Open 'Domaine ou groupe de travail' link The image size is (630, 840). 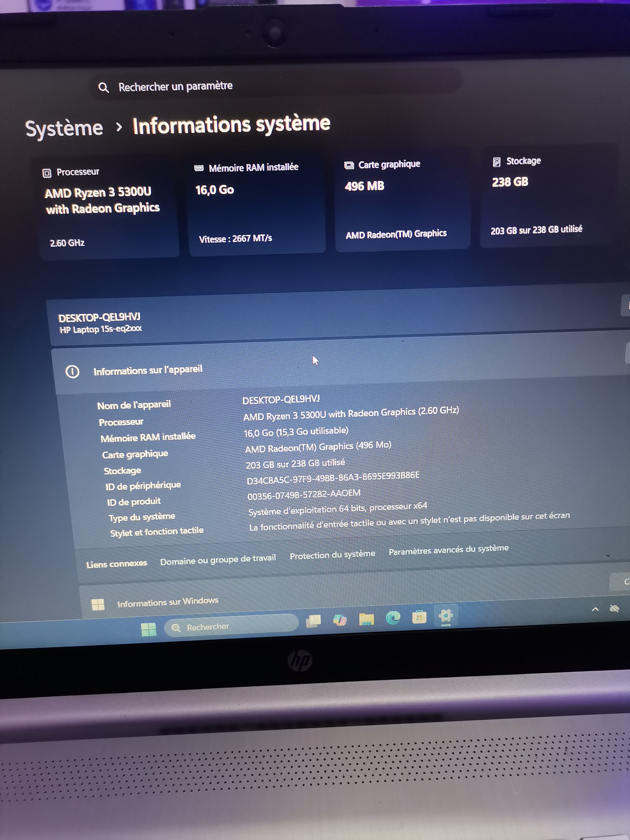(218, 560)
